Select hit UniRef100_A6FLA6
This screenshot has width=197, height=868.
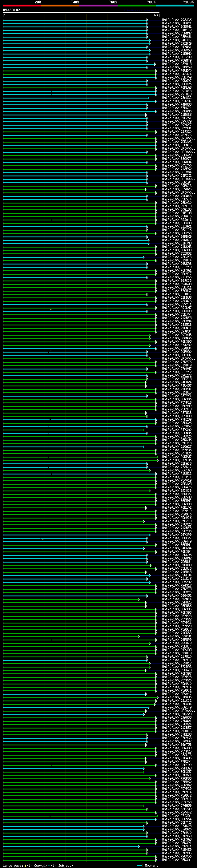177,88
